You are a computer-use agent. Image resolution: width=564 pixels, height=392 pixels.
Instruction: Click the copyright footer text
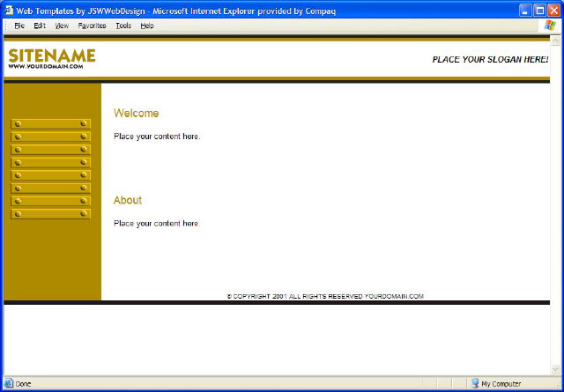[325, 296]
